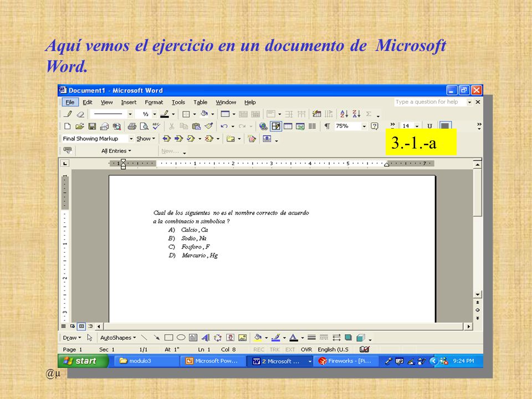Toggle Underline formatting
The width and height of the screenshot is (532, 399).
pos(429,126)
